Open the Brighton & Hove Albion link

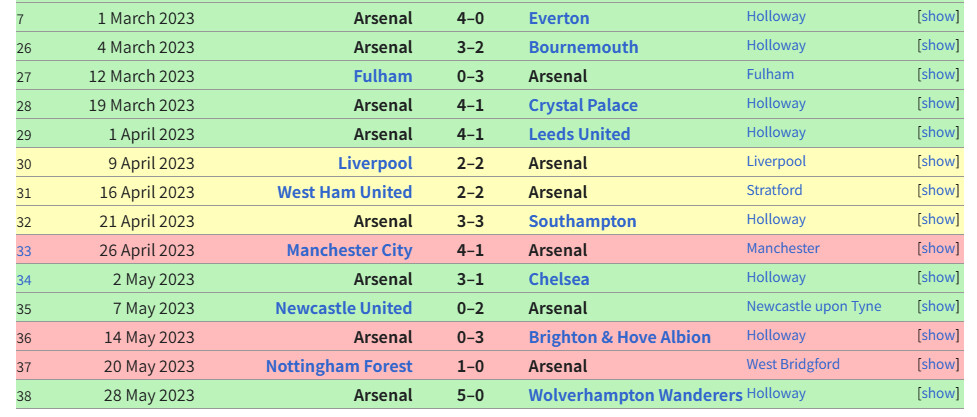[619, 337]
